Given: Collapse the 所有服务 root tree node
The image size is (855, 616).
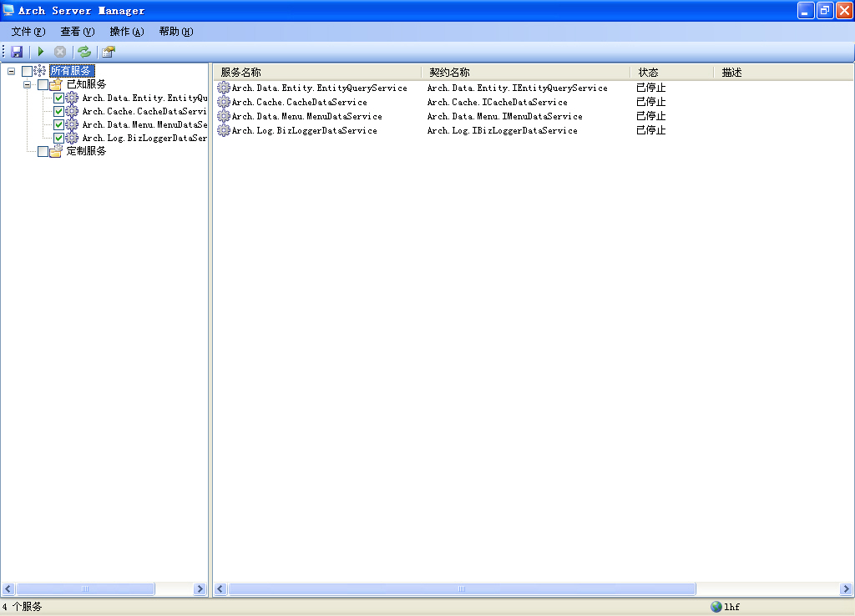Looking at the screenshot, I should 11,71.
